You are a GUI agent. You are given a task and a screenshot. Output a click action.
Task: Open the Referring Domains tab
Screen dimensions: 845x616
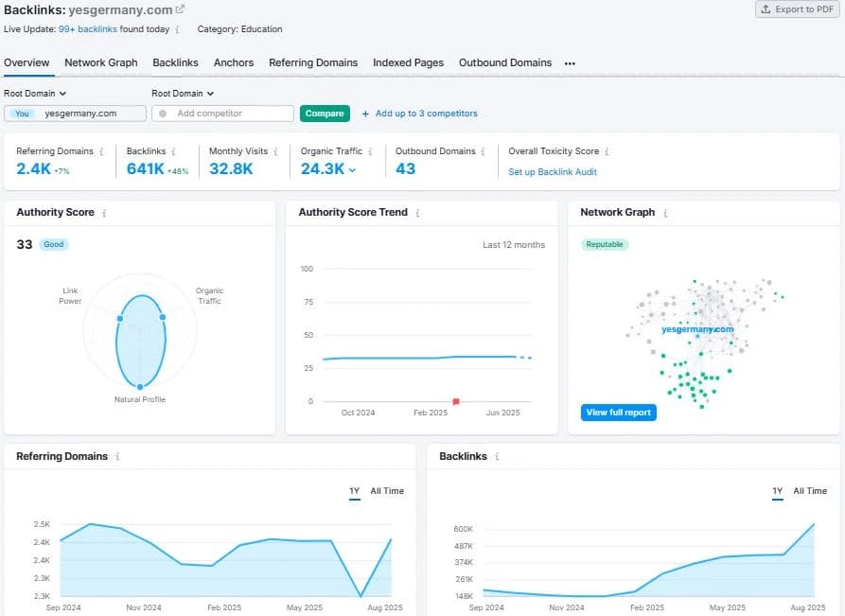click(x=313, y=62)
